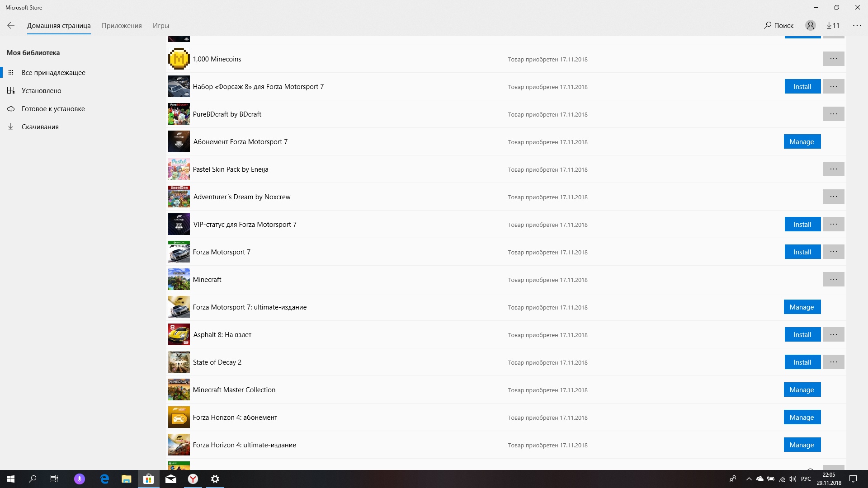Screen dimensions: 868x488
Task: Install VIP-статус для Forza Motorsport 7
Action: click(x=802, y=225)
